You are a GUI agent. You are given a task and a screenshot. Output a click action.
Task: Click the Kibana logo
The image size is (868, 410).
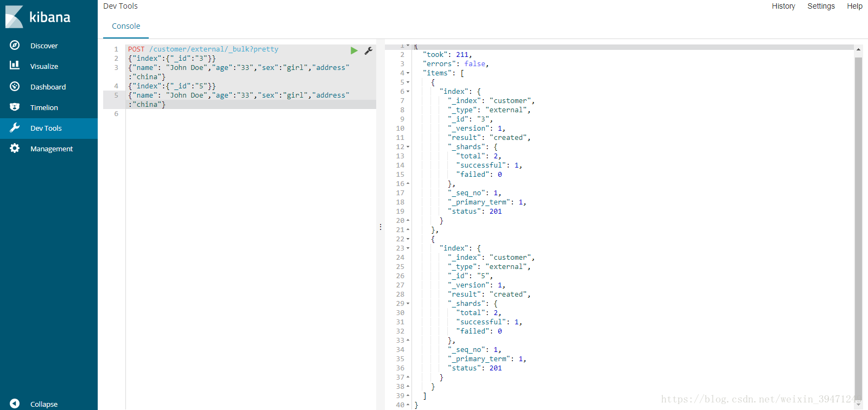point(38,17)
